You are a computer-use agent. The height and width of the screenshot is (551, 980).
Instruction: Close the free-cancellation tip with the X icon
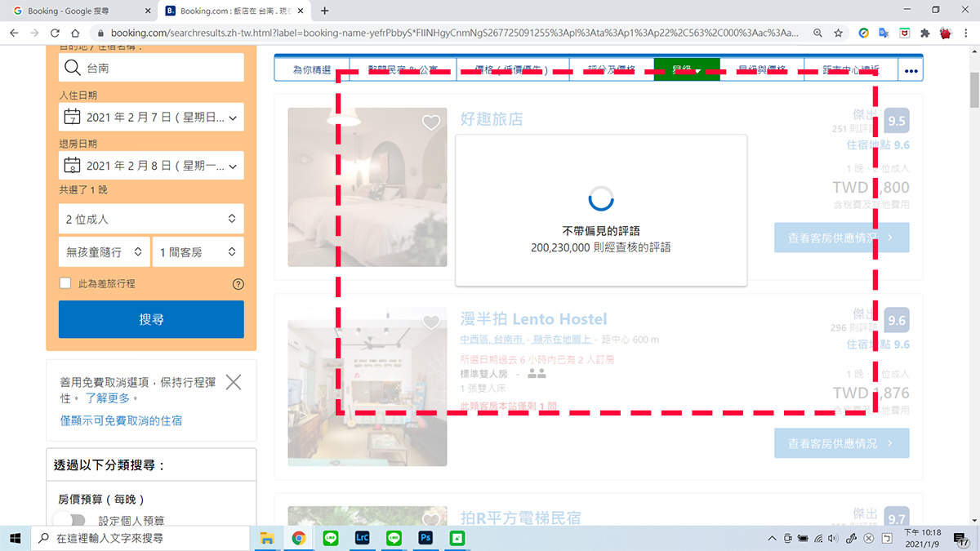tap(233, 381)
